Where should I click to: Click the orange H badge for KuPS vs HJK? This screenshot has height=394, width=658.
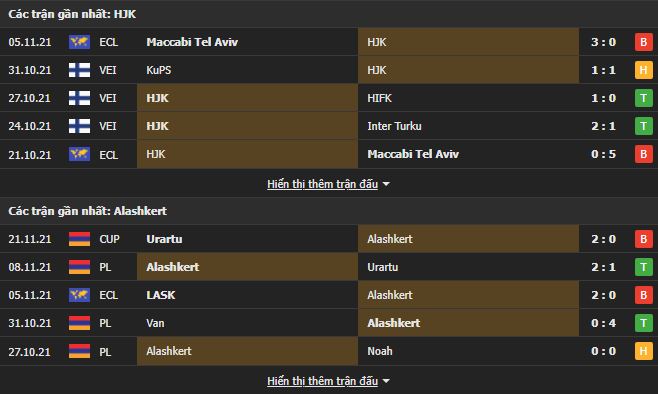click(643, 70)
